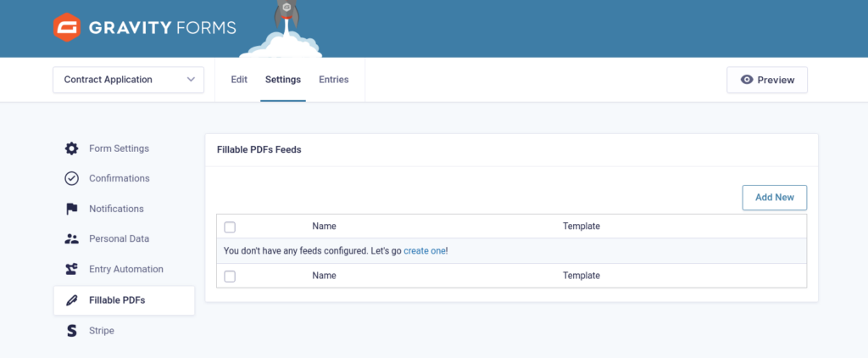Select the Settings tab
Screen dimensions: 868x358
tap(283, 80)
